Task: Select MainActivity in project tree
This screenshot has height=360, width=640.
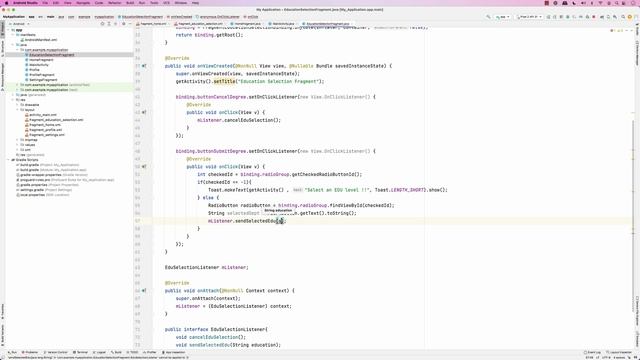Action: pos(39,65)
